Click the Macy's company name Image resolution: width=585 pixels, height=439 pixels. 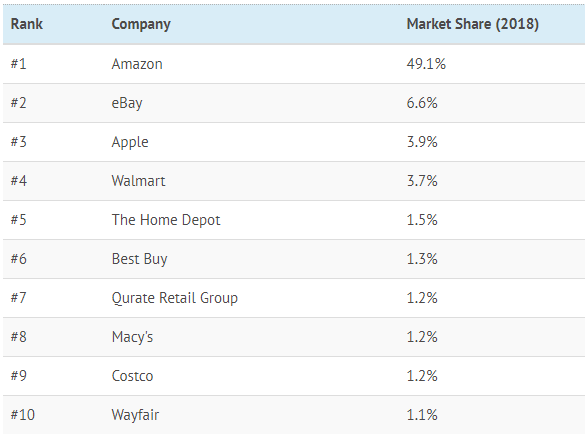click(x=132, y=337)
